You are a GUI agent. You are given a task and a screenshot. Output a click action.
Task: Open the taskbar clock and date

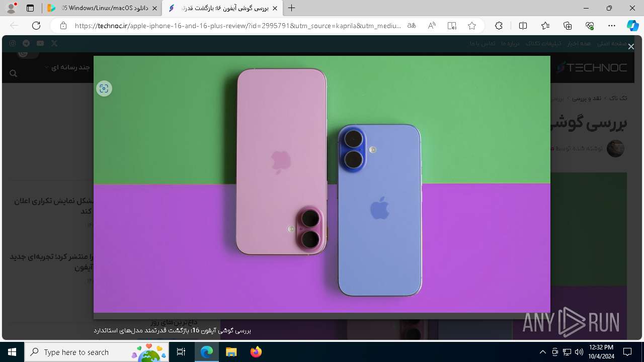tap(601, 352)
